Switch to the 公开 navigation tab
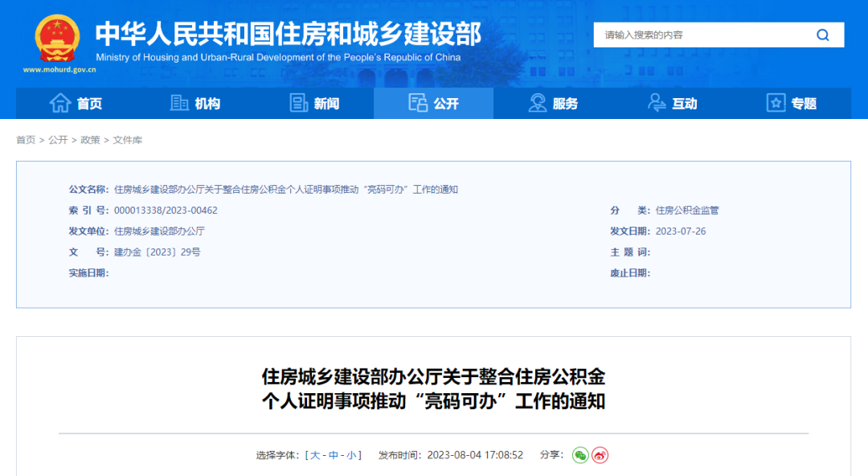 click(433, 103)
